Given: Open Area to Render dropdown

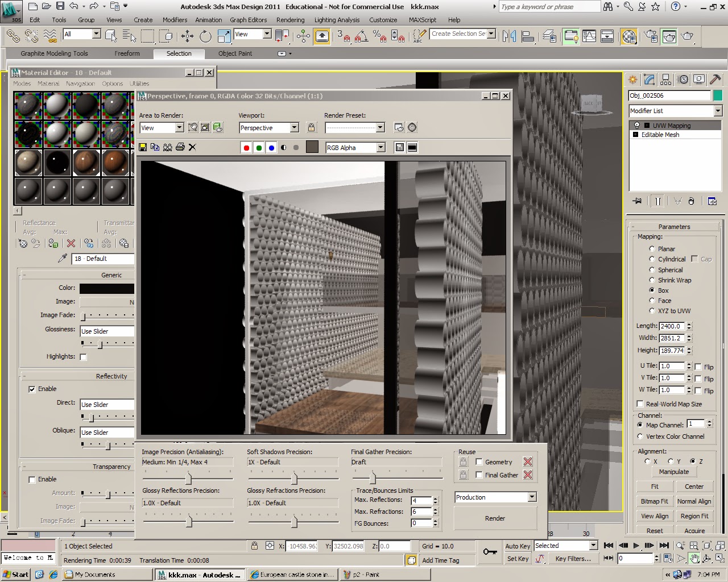Looking at the screenshot, I should pyautogui.click(x=180, y=128).
